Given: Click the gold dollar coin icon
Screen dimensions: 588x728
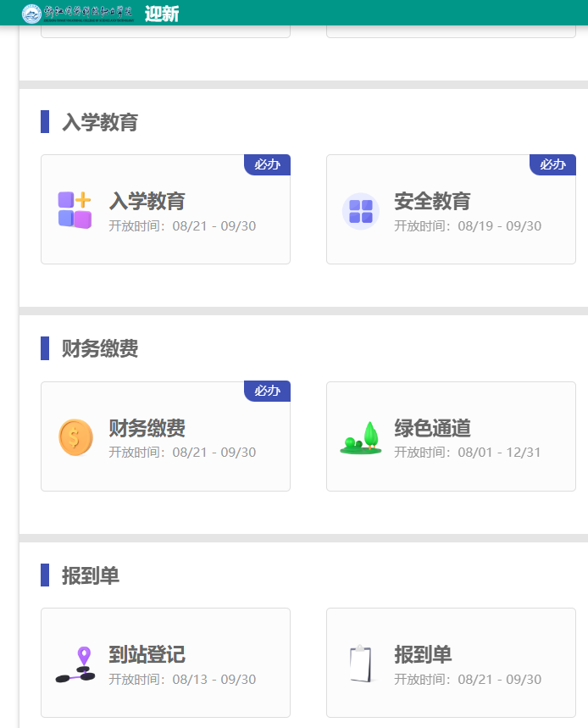Looking at the screenshot, I should click(75, 437).
